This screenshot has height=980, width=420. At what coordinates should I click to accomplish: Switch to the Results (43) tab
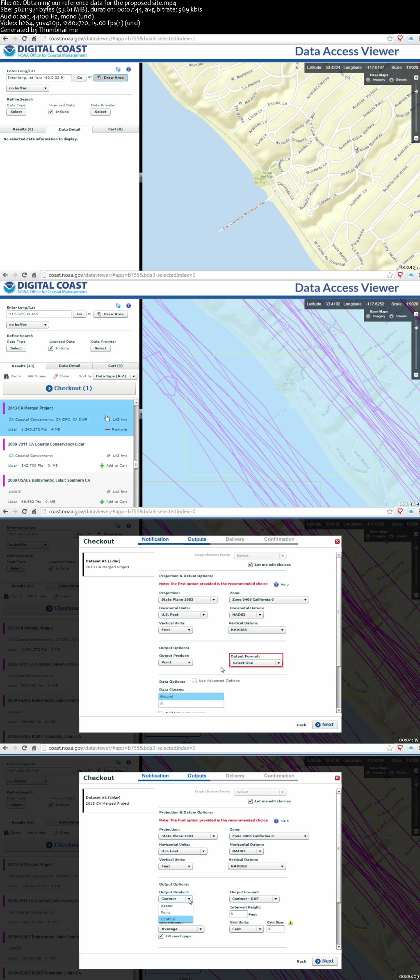coord(23,366)
